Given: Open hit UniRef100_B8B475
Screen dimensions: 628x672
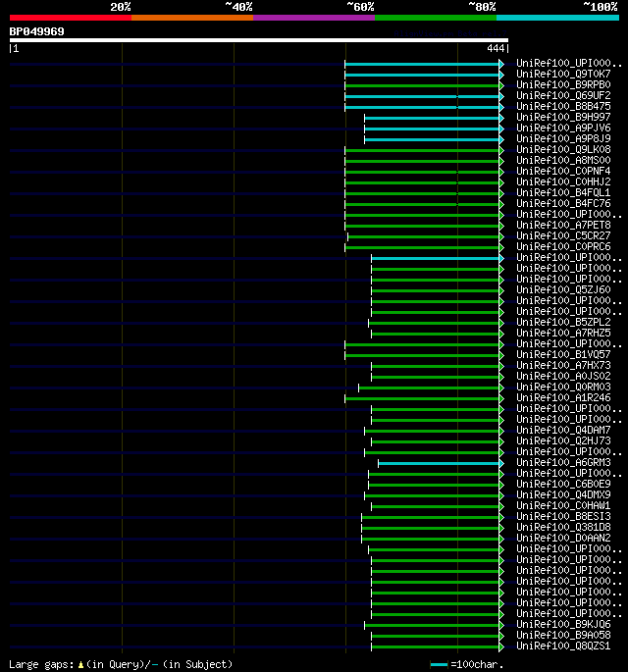Looking at the screenshot, I should coord(563,106).
